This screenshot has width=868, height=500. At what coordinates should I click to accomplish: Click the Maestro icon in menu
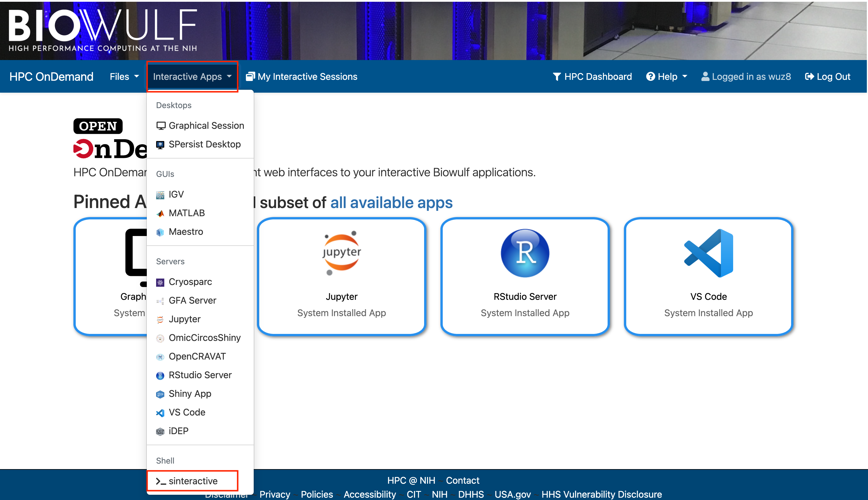click(x=160, y=232)
